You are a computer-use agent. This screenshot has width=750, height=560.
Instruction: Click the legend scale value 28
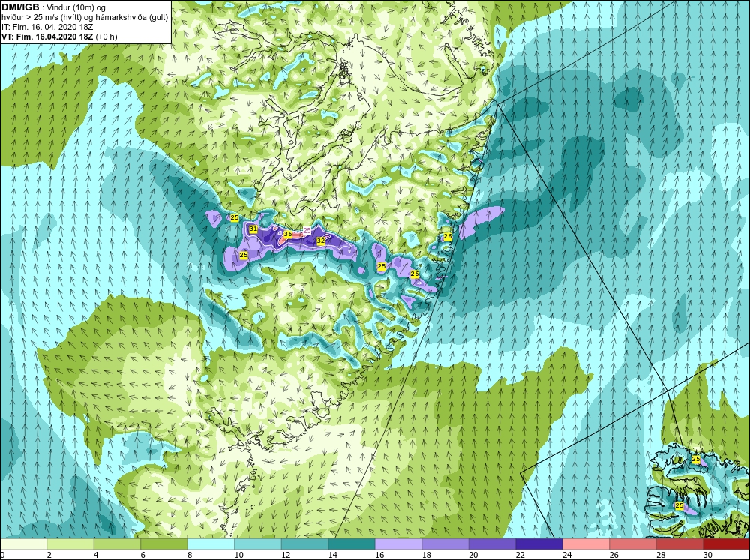tap(661, 555)
